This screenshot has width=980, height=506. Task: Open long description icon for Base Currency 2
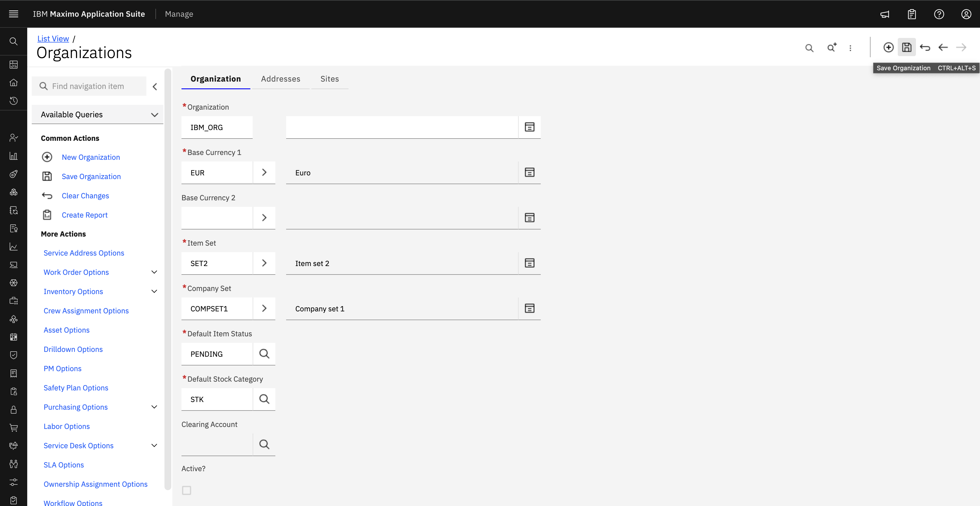[530, 218]
